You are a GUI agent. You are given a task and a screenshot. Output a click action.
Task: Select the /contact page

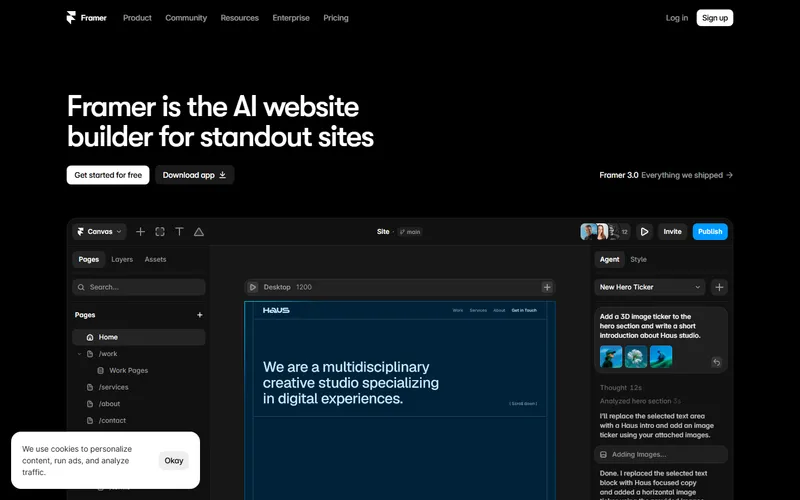pyautogui.click(x=112, y=420)
